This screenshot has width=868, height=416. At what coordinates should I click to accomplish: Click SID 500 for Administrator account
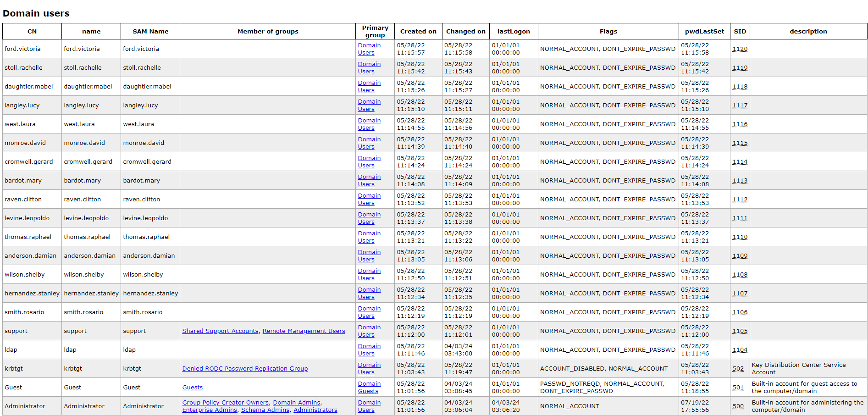click(738, 406)
